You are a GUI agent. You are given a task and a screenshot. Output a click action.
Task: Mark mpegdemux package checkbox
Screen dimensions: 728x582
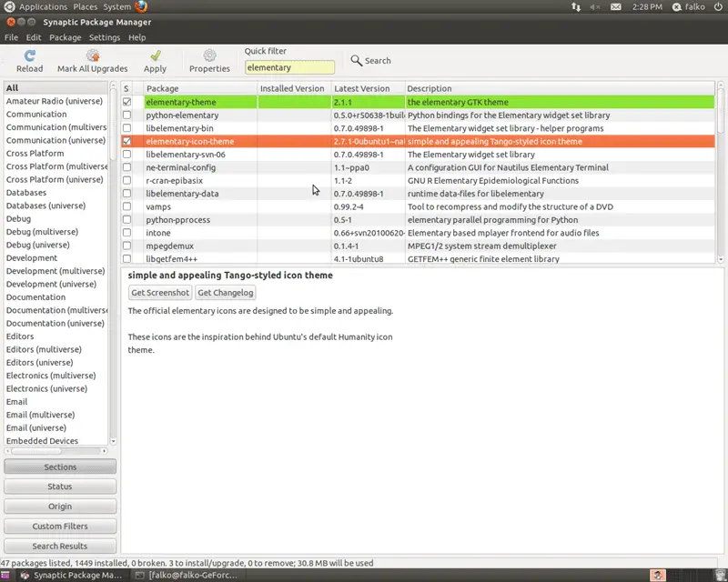[x=126, y=246]
